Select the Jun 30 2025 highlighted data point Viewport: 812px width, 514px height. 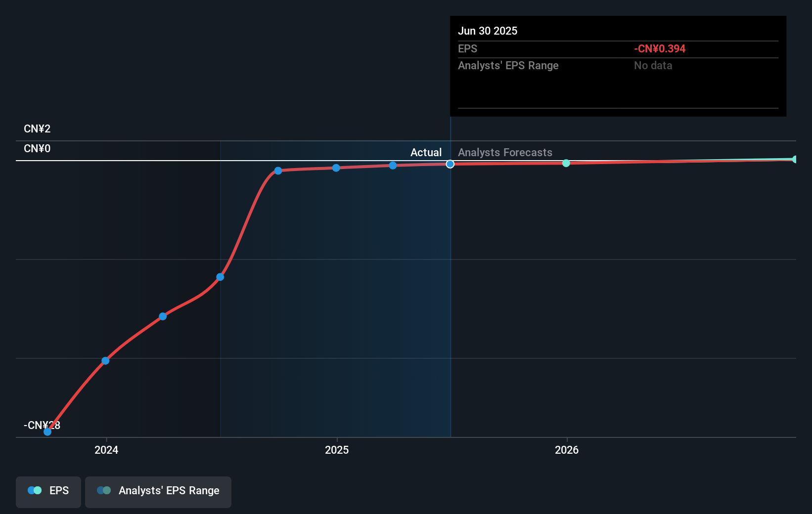450,164
